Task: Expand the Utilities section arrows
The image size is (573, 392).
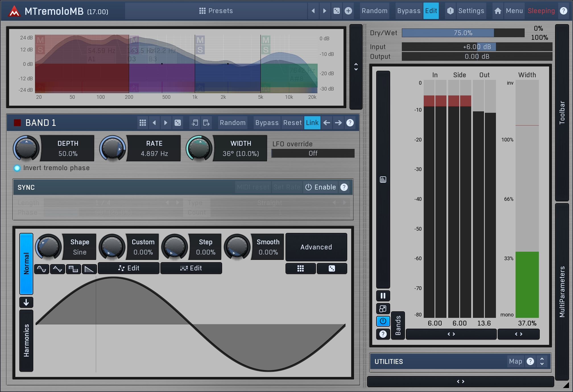Action: tap(542, 361)
